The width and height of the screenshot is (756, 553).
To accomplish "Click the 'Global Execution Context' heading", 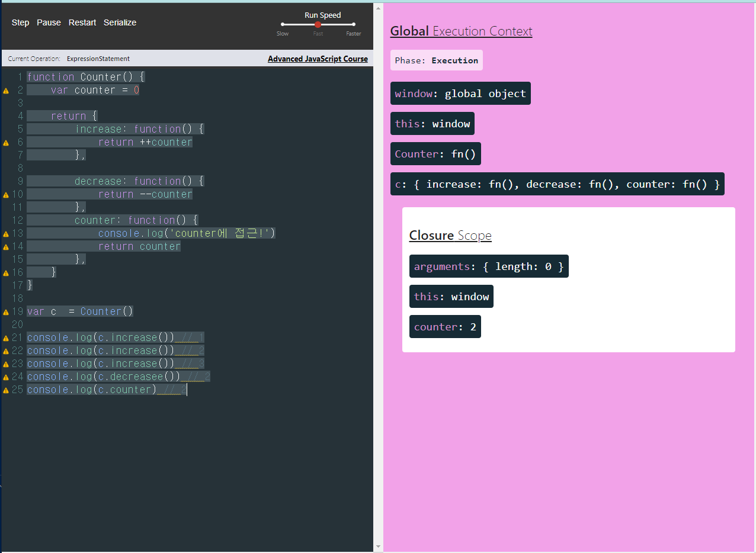I will (461, 31).
